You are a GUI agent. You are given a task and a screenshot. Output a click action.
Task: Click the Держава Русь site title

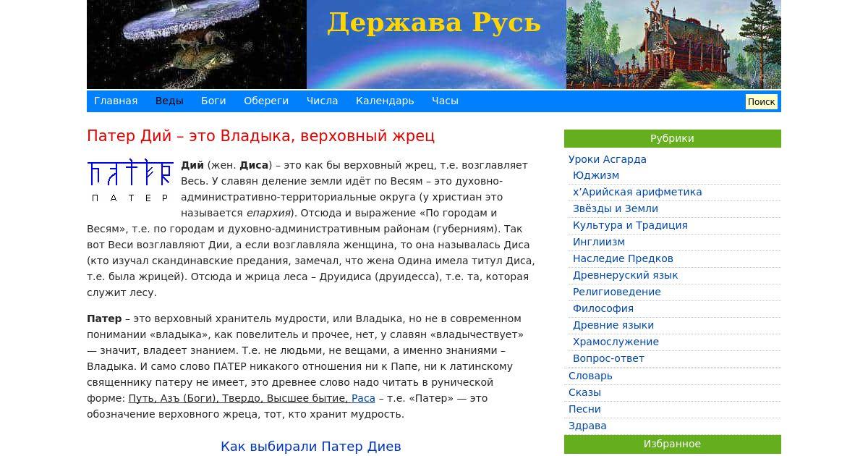[x=434, y=22]
